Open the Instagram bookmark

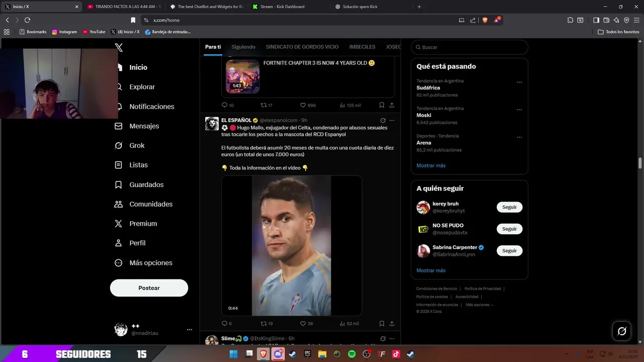[64, 32]
